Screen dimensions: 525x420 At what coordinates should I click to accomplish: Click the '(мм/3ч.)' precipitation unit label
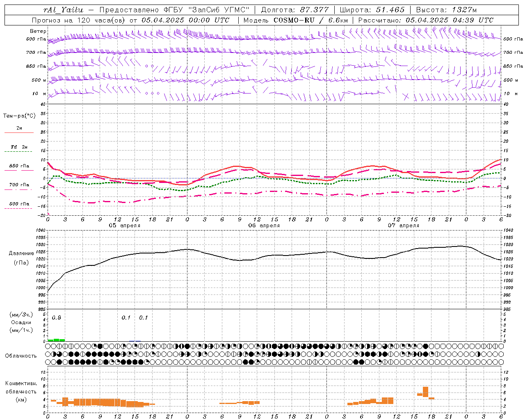coord(21,315)
